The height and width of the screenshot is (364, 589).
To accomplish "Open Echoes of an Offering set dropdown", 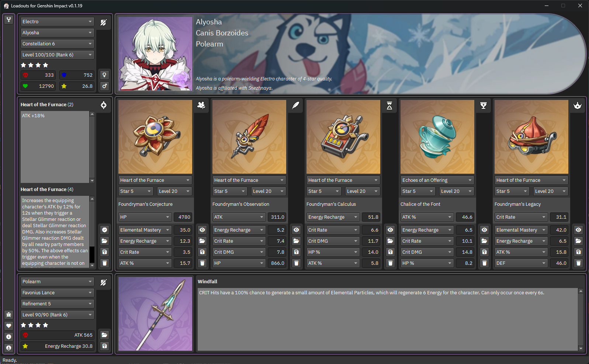I will click(x=437, y=180).
